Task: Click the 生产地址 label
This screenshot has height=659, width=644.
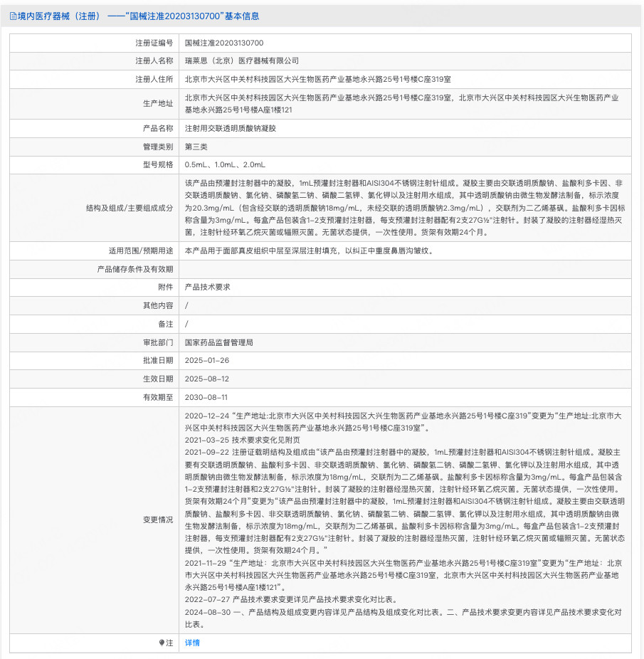Action: (158, 103)
